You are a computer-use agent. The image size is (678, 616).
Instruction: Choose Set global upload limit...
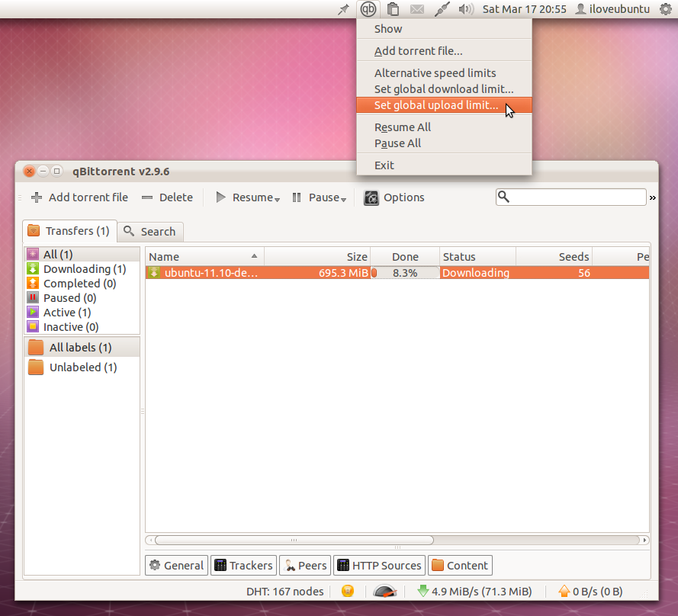pos(444,105)
